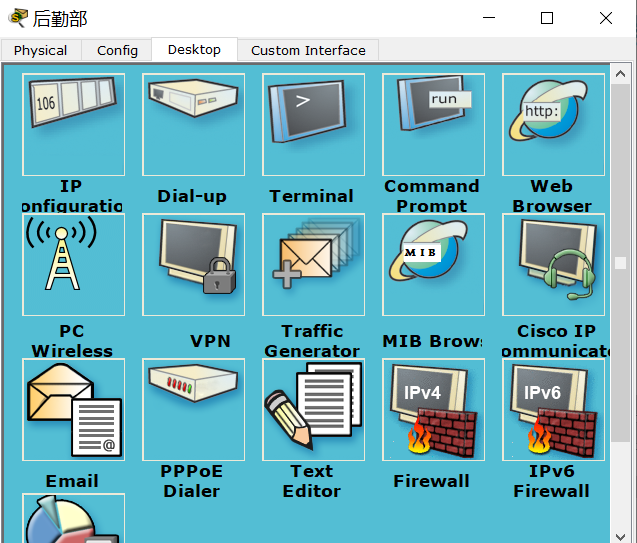
Task: Open the Traffic Generator
Action: (x=313, y=264)
